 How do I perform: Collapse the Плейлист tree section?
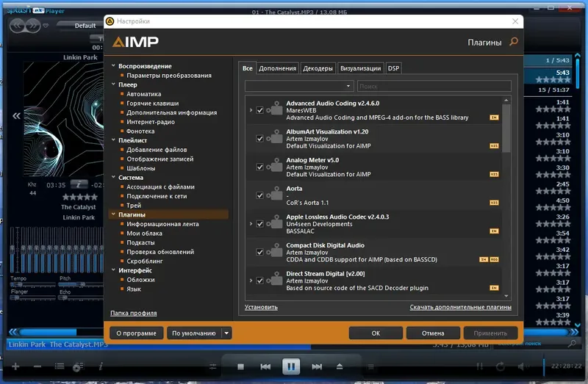pos(113,140)
